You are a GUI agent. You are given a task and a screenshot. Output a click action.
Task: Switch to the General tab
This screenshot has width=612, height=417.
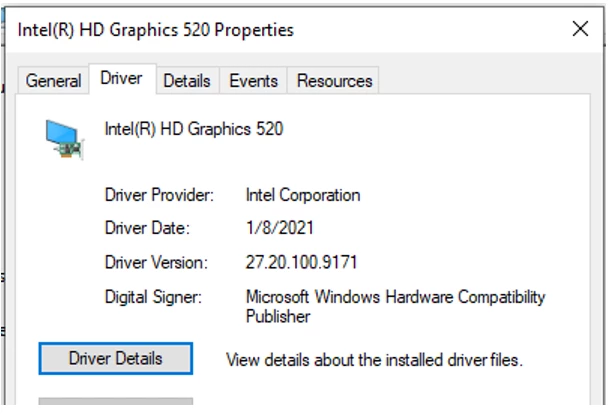pyautogui.click(x=53, y=81)
